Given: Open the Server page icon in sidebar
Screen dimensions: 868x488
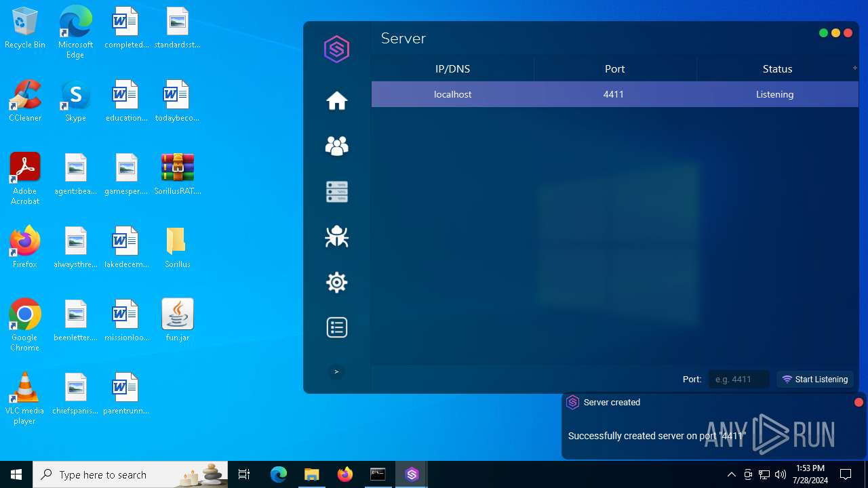Looking at the screenshot, I should [337, 191].
